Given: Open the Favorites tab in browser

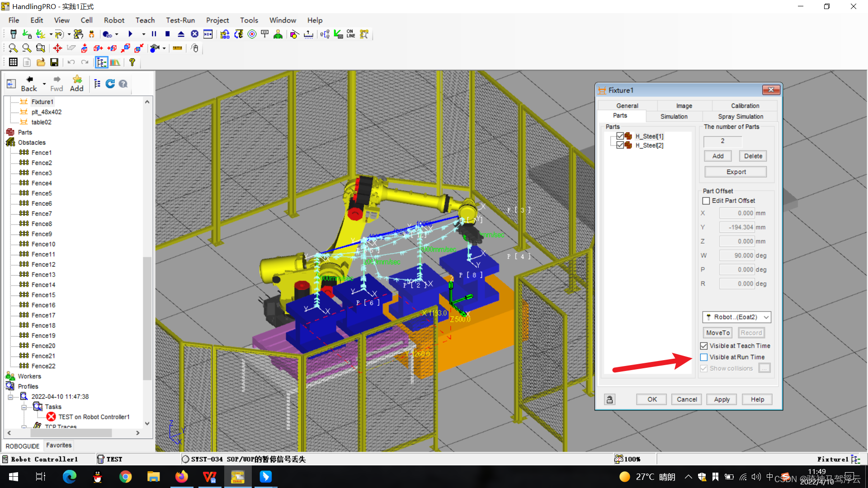Looking at the screenshot, I should (x=59, y=446).
